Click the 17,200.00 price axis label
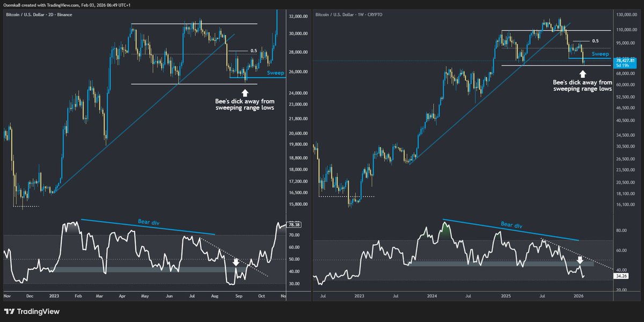The image size is (644, 322). 297,181
